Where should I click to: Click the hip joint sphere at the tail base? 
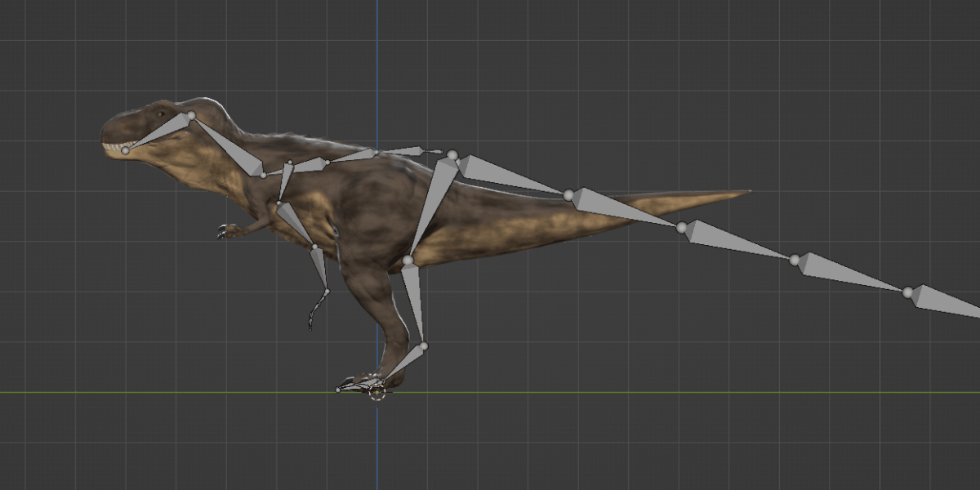click(452, 155)
